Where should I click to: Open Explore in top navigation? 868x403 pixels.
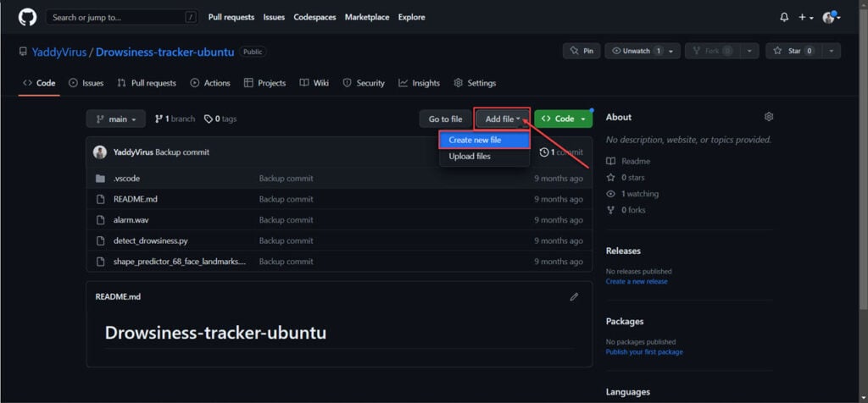pos(412,17)
